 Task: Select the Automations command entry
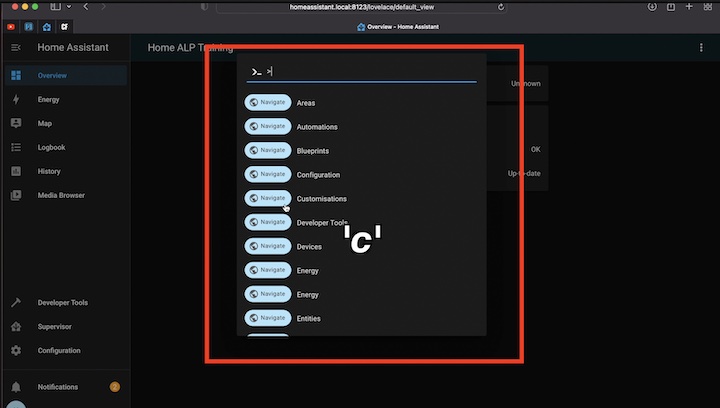361,127
